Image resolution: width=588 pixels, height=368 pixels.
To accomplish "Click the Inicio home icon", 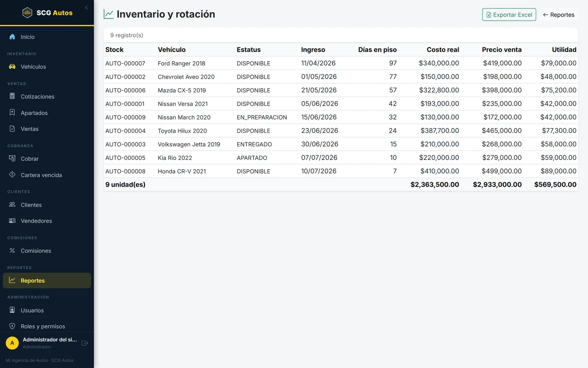I will tap(12, 37).
